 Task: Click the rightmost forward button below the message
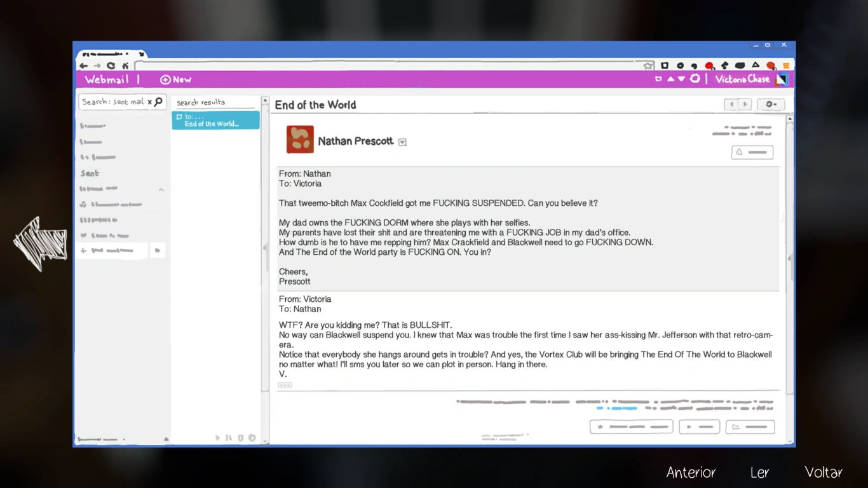[x=750, y=427]
